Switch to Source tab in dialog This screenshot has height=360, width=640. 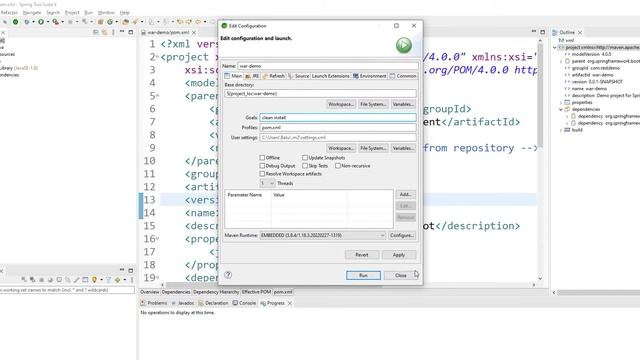tap(299, 76)
